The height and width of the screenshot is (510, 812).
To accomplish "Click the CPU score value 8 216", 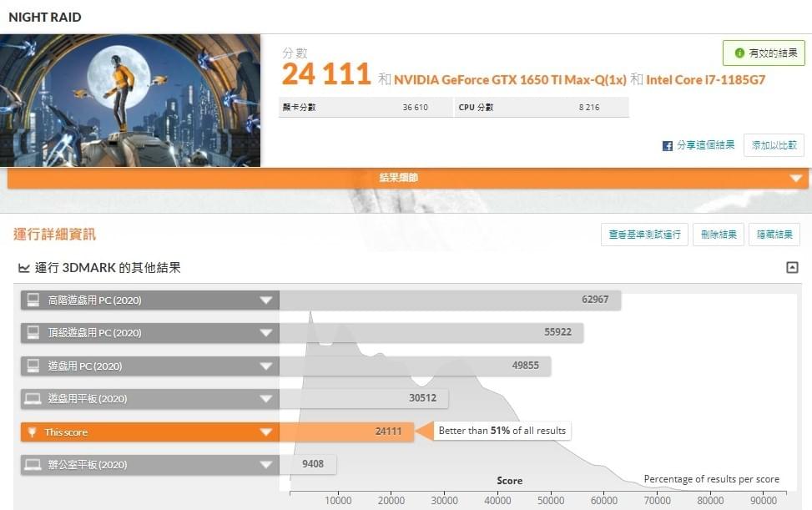I will pos(589,107).
